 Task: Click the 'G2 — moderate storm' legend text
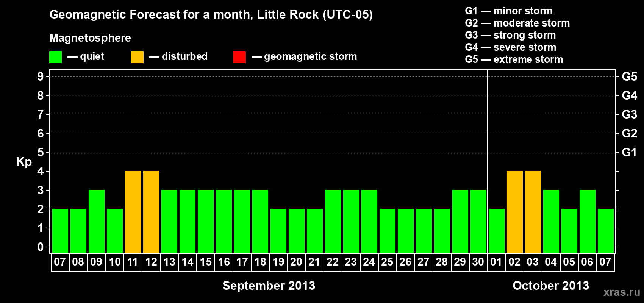(517, 23)
